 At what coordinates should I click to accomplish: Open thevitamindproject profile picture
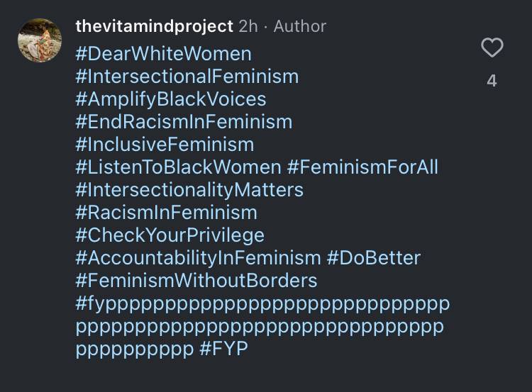(x=40, y=40)
